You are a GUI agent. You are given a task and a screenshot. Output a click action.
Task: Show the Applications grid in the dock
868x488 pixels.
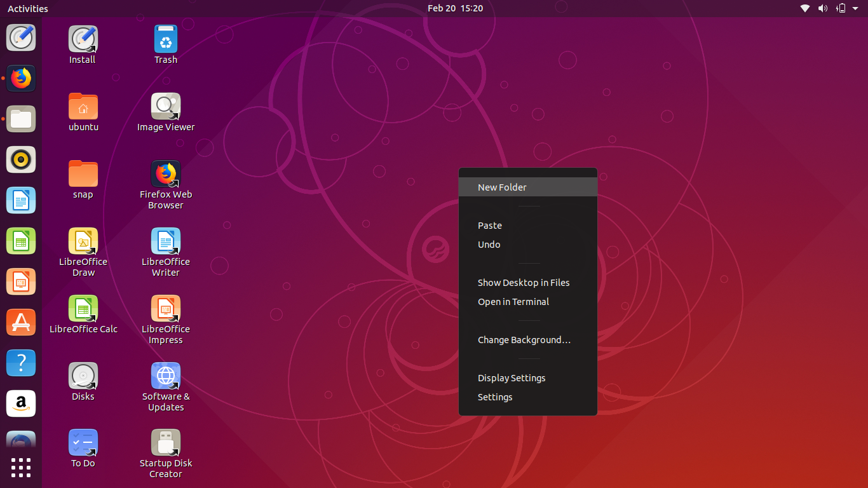[21, 468]
